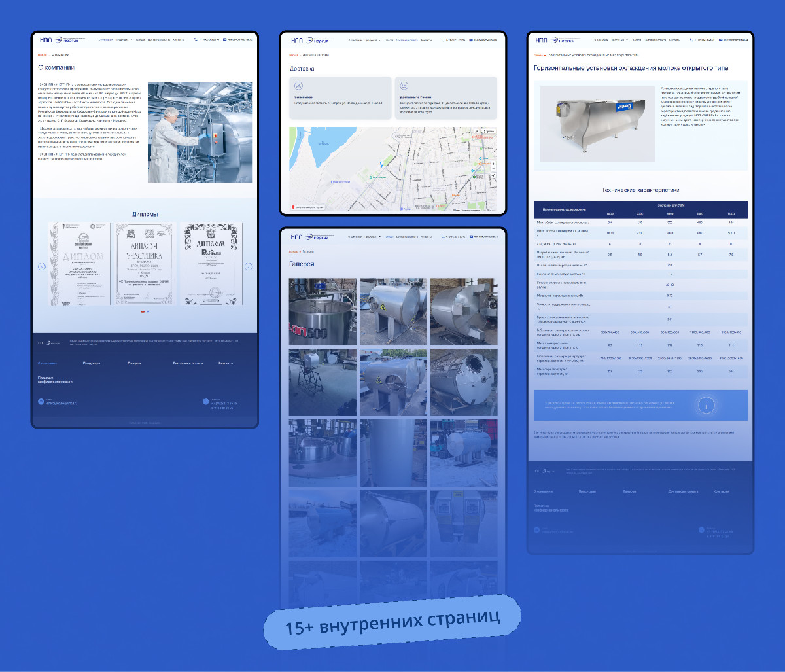
Task: Click the phone icon in About page footer
Action: (206, 402)
